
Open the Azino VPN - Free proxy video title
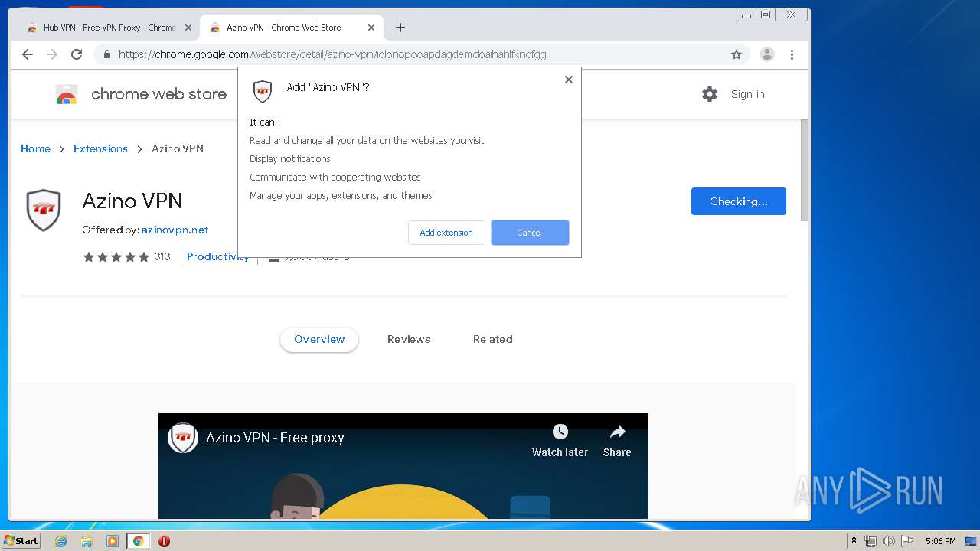(x=275, y=438)
